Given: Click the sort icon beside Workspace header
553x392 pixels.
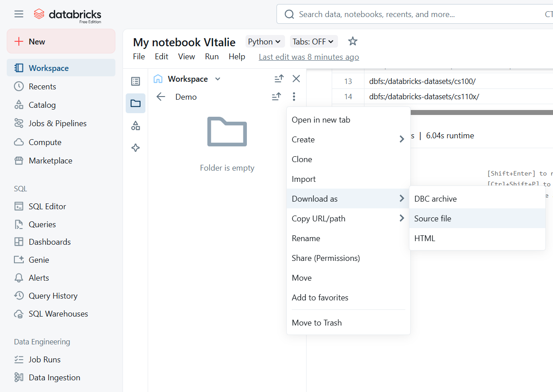Looking at the screenshot, I should tap(279, 79).
